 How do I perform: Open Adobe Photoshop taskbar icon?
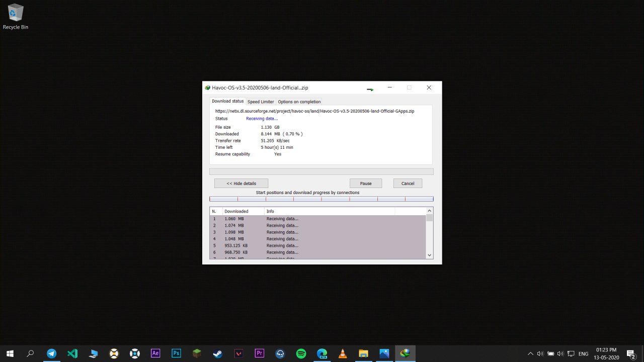click(176, 353)
